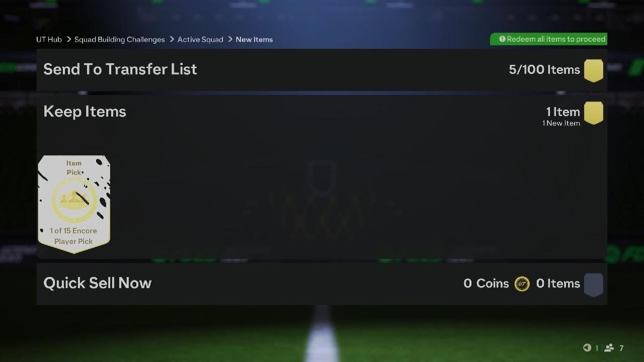The image size is (644, 362).
Task: Click the friends online icon at bottom right
Action: click(609, 348)
